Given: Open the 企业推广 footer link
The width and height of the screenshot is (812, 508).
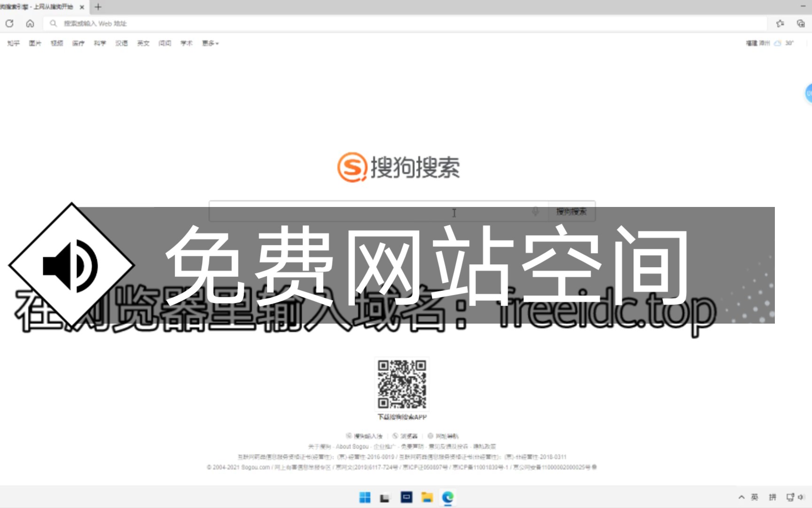Looking at the screenshot, I should pyautogui.click(x=384, y=446).
